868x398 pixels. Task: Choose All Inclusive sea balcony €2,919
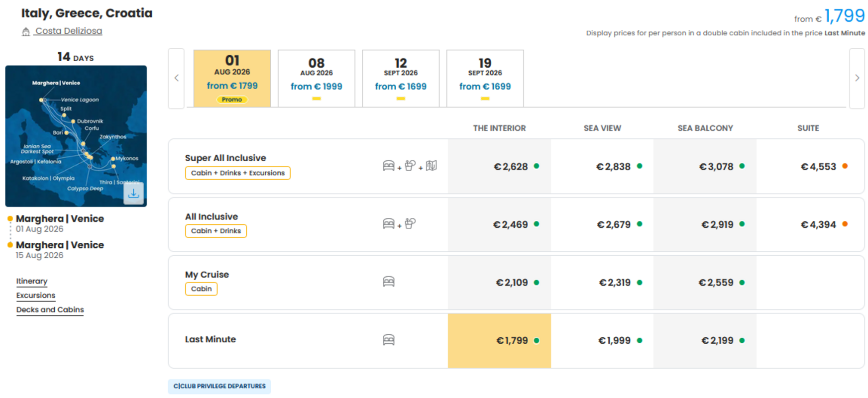click(x=705, y=224)
